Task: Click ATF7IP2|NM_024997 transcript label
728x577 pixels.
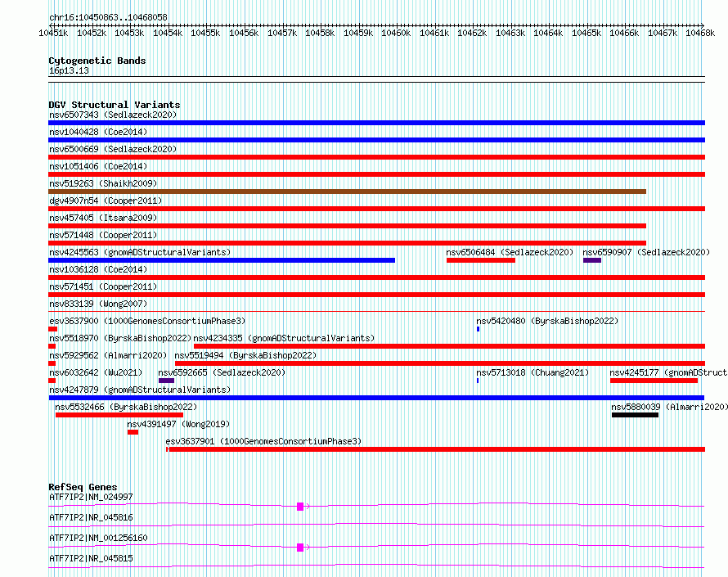Action: (91, 497)
